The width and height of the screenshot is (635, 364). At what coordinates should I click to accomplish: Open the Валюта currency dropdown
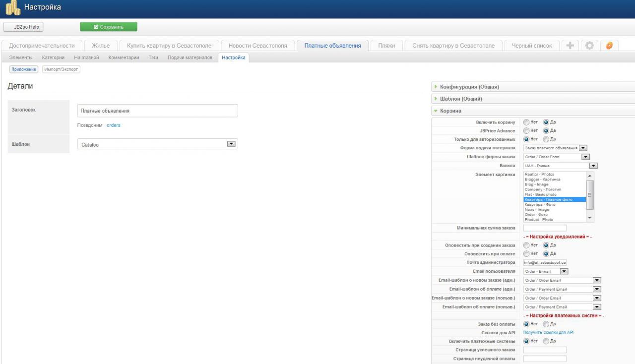(593, 166)
